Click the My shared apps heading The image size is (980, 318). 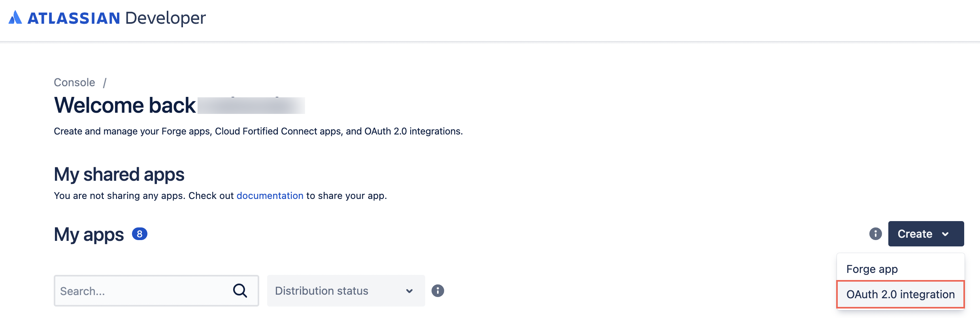tap(119, 174)
